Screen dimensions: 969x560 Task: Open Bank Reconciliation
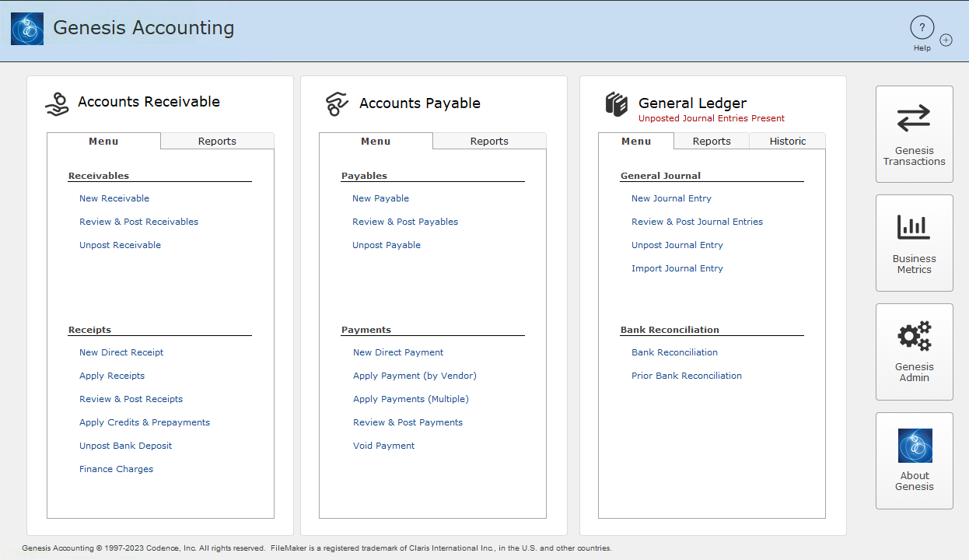tap(673, 352)
